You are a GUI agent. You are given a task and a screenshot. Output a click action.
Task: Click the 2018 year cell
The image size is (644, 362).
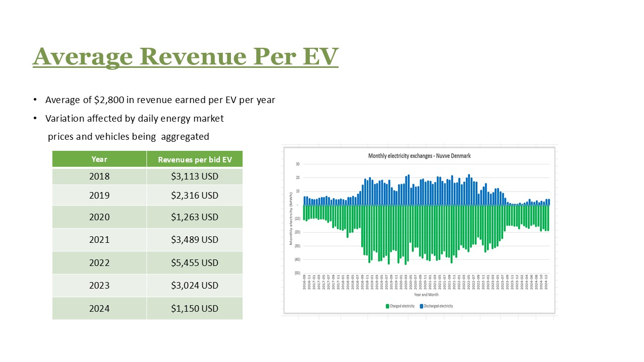tap(99, 177)
